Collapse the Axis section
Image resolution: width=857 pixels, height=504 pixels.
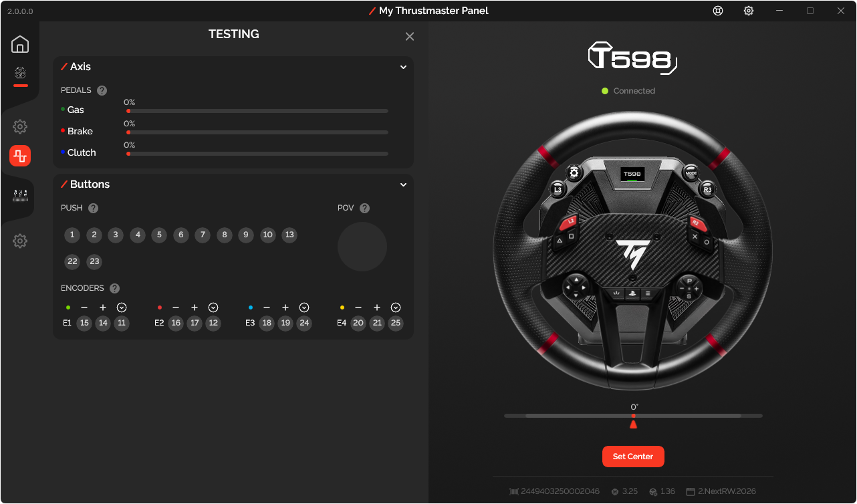click(403, 67)
